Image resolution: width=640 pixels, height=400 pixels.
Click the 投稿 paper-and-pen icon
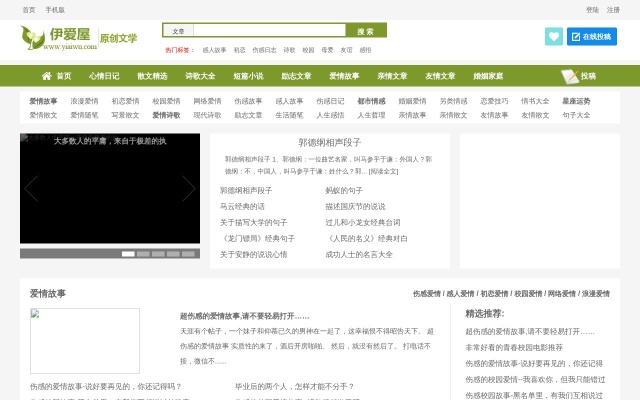pos(569,76)
